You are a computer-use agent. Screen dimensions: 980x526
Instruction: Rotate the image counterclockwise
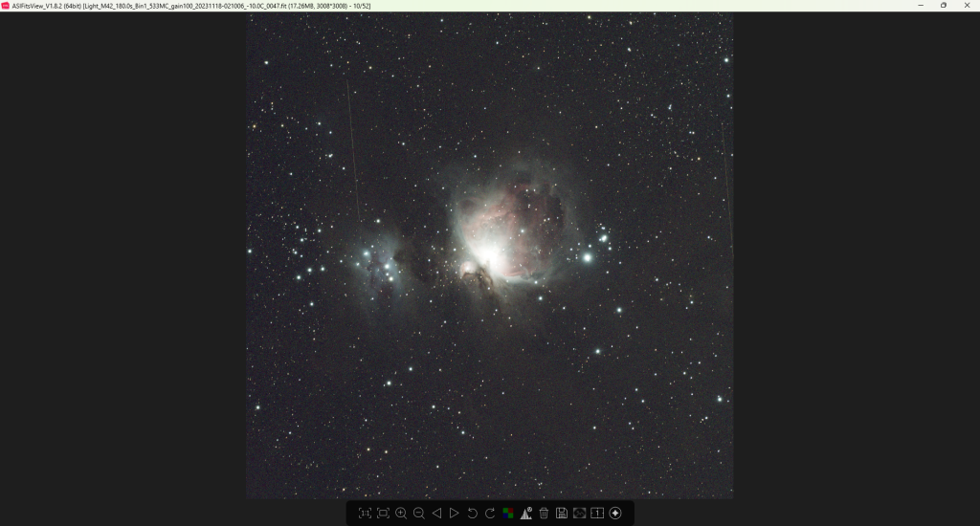pyautogui.click(x=472, y=514)
